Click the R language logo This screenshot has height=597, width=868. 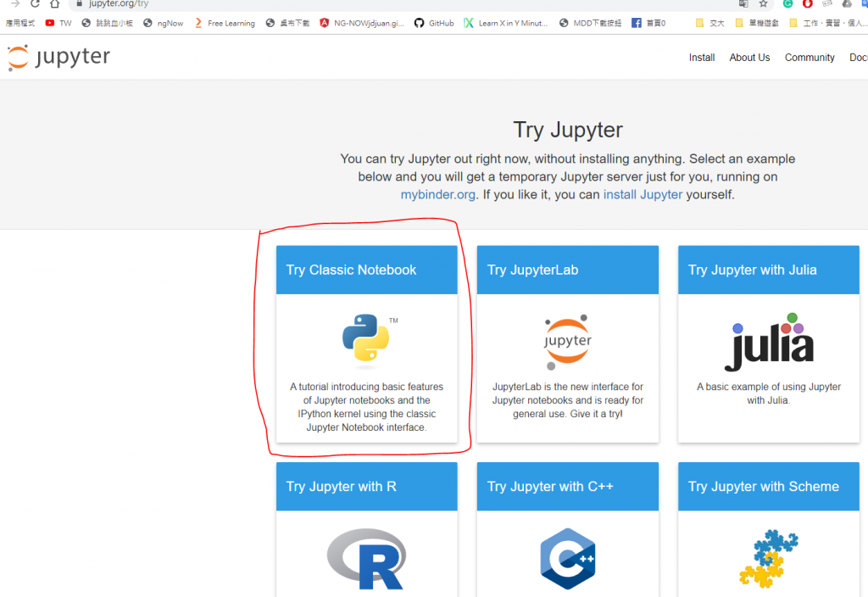pyautogui.click(x=366, y=559)
